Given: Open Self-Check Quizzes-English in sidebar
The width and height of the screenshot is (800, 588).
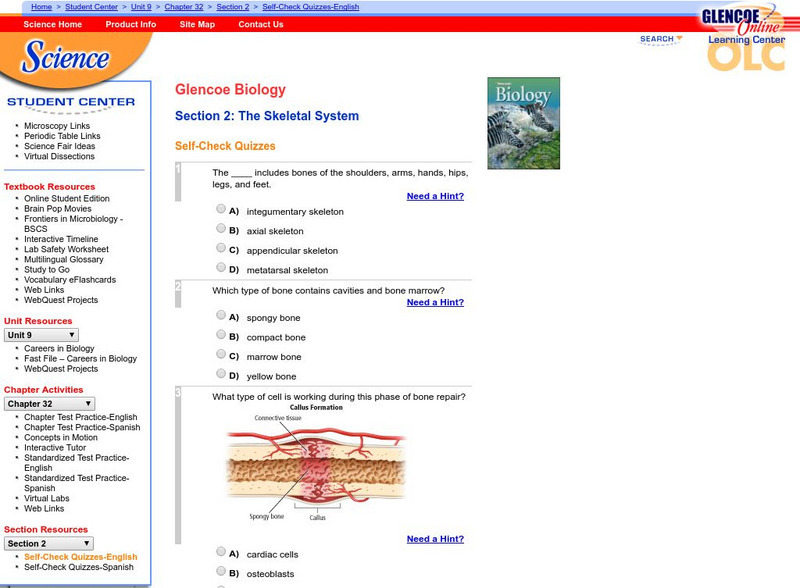Looking at the screenshot, I should click(x=81, y=557).
